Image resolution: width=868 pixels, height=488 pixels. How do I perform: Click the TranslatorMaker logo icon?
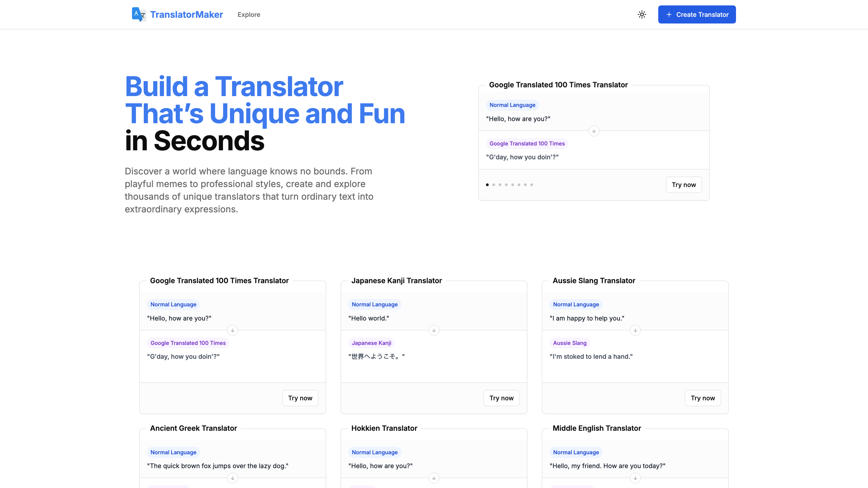139,14
